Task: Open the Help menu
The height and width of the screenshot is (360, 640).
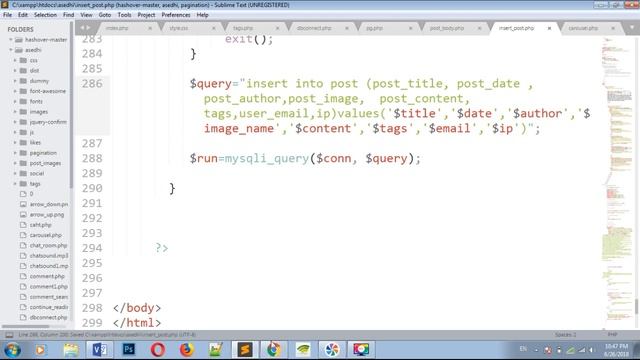Action: tap(202, 15)
